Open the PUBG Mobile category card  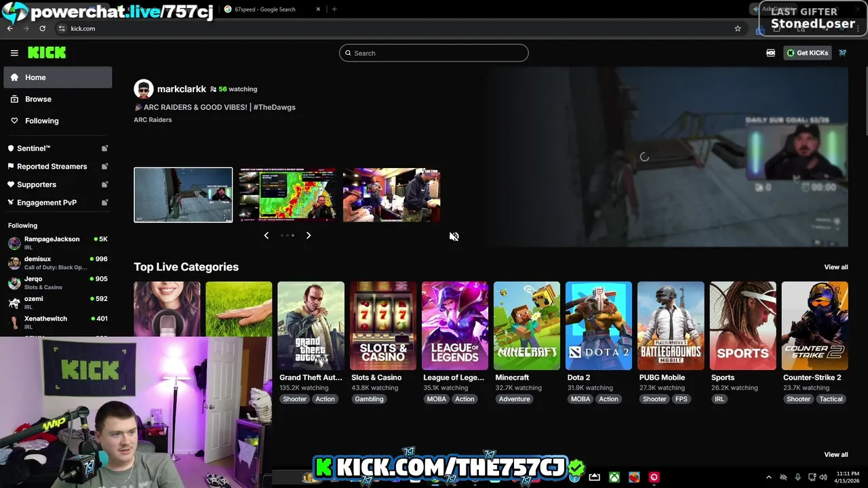tap(671, 326)
